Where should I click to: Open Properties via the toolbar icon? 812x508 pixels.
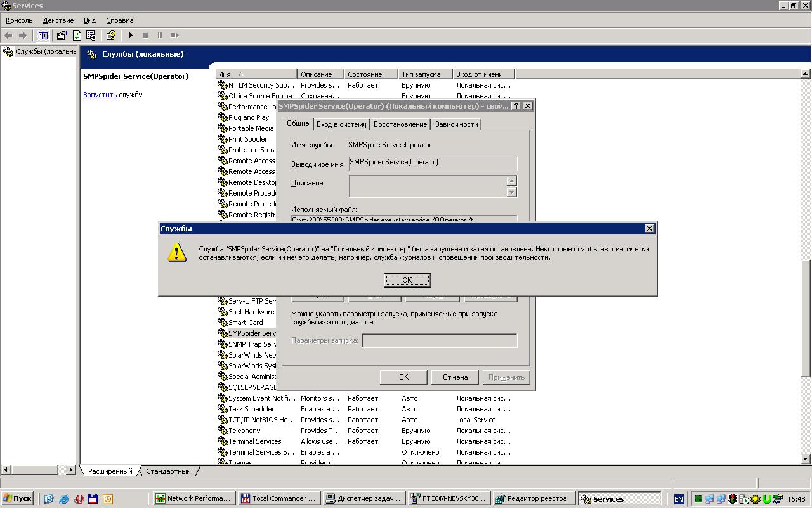coord(62,36)
